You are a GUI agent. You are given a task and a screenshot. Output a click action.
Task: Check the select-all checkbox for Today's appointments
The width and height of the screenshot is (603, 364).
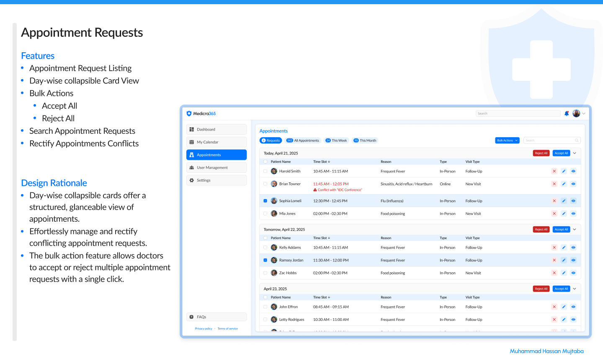tap(265, 161)
